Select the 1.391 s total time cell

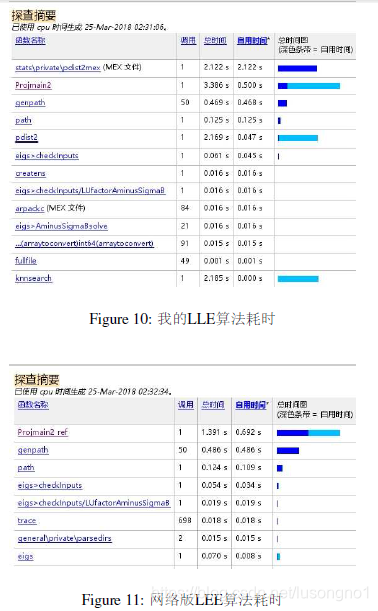click(214, 432)
